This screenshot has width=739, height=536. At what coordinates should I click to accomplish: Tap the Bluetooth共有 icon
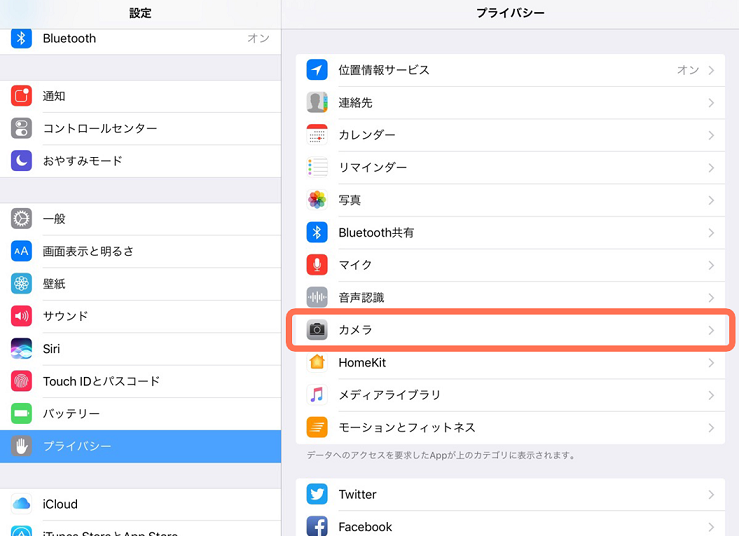[317, 232]
